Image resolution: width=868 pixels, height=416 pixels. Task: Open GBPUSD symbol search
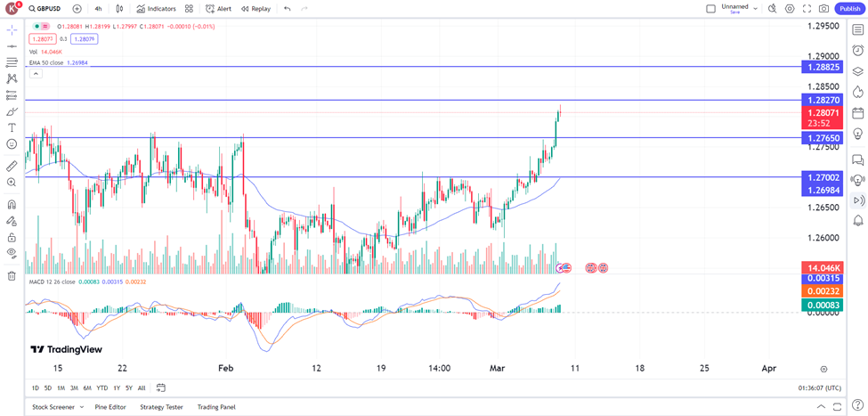pos(45,9)
